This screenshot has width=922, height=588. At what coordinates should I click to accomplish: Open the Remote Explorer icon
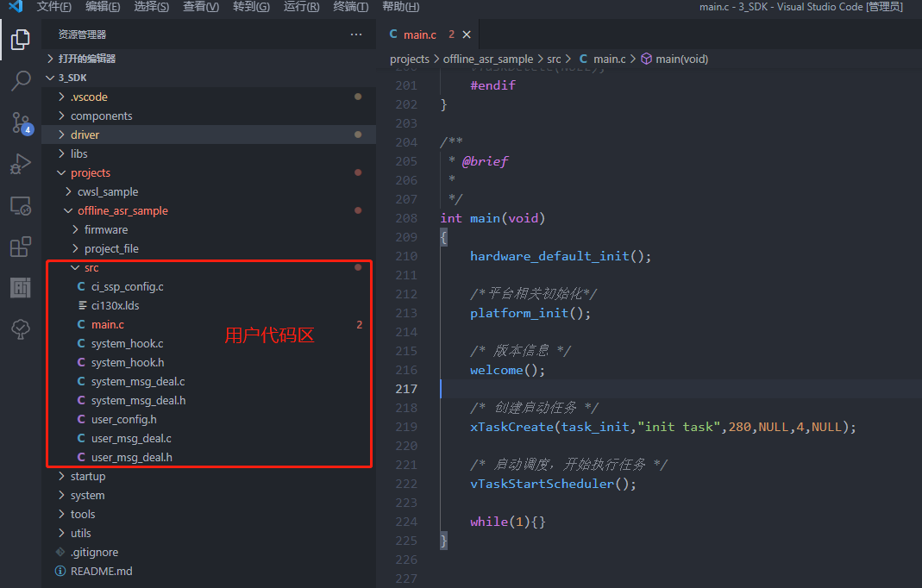[x=20, y=205]
